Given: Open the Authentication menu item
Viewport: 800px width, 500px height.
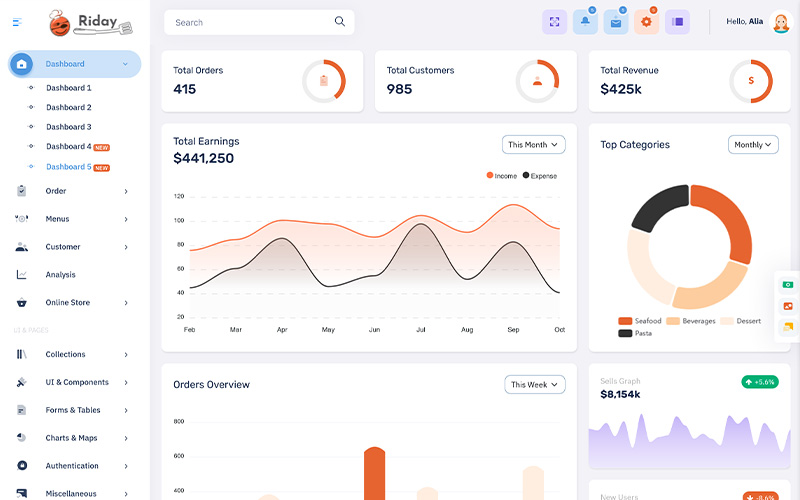Looking at the screenshot, I should 71,466.
